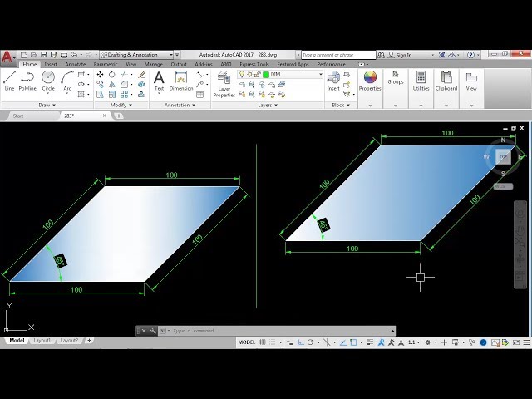Screen dimensions: 532x399
Task: Click the Sign In button
Action: (403, 55)
